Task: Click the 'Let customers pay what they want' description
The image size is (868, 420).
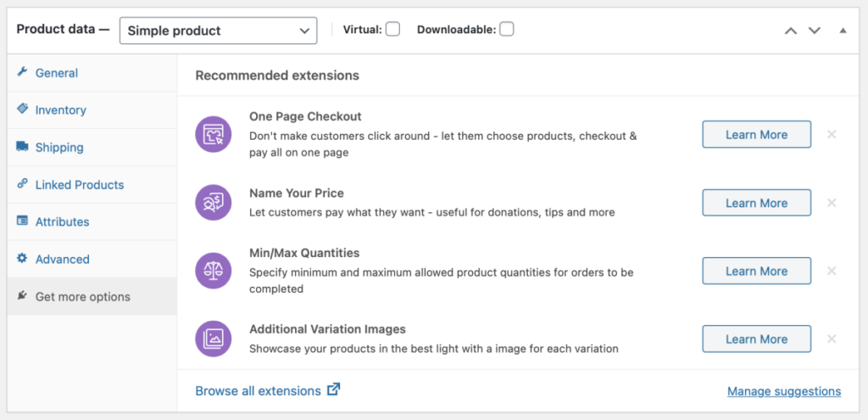Action: [431, 212]
